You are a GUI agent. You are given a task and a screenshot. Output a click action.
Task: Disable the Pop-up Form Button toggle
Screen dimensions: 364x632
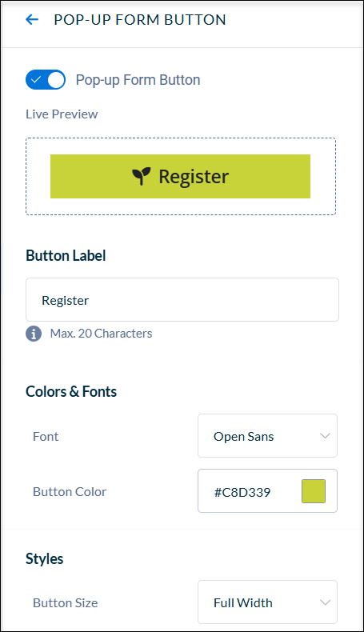(x=46, y=80)
